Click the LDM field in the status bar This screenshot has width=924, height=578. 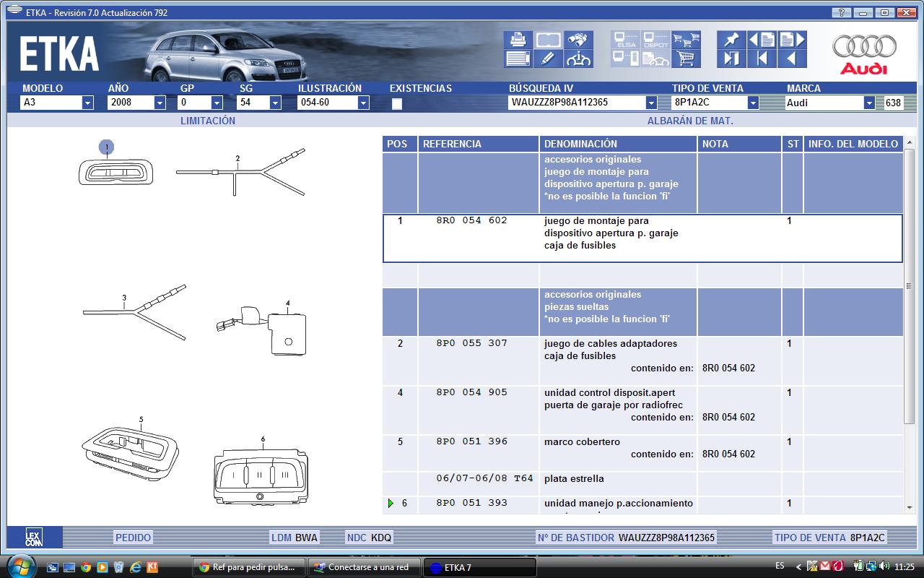(295, 538)
